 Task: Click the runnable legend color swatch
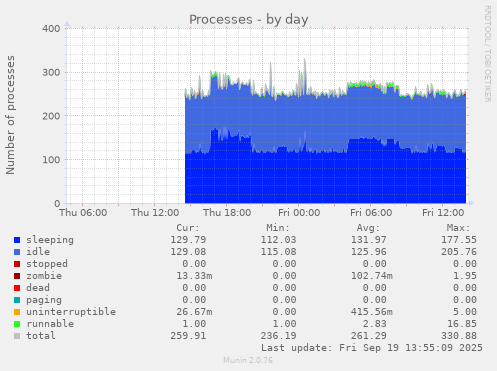(17, 324)
